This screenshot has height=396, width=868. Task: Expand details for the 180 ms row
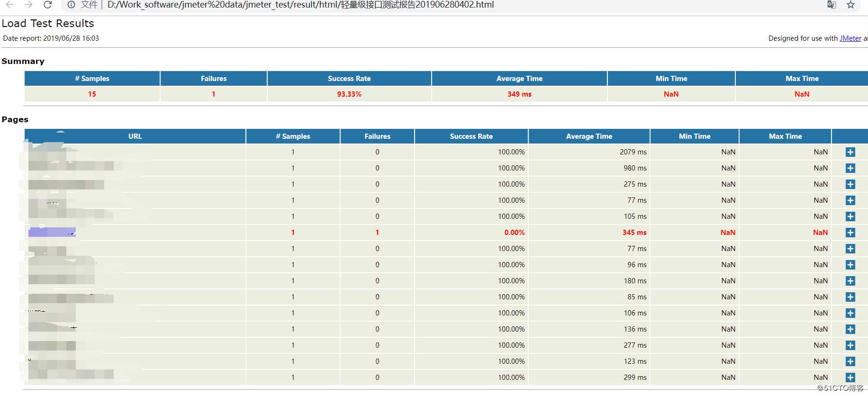850,281
